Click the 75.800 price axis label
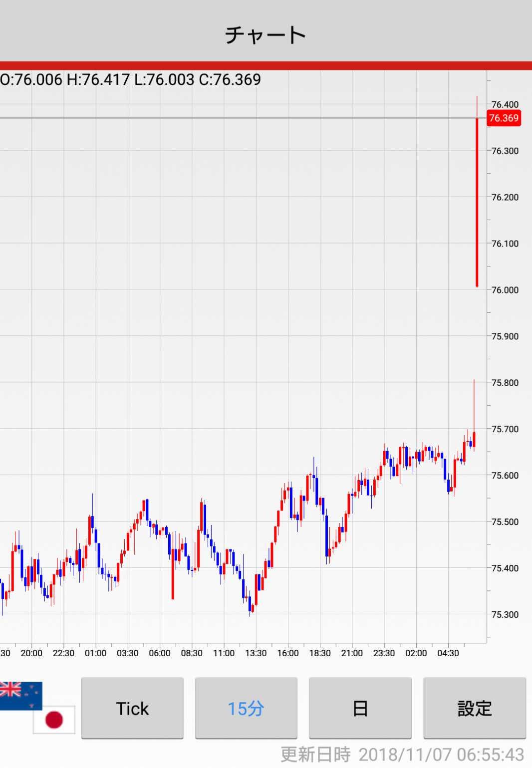Viewport: 532px width, 768px height. pyautogui.click(x=505, y=383)
